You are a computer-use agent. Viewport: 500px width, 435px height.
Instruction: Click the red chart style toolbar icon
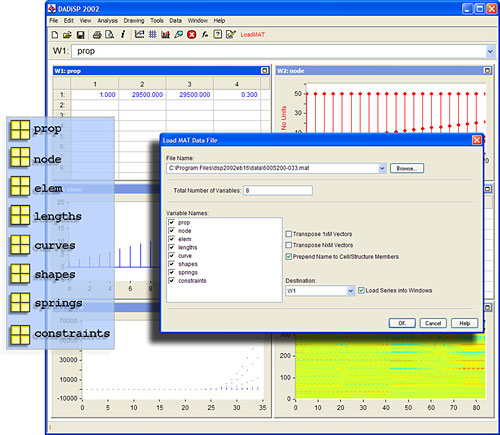[x=166, y=34]
